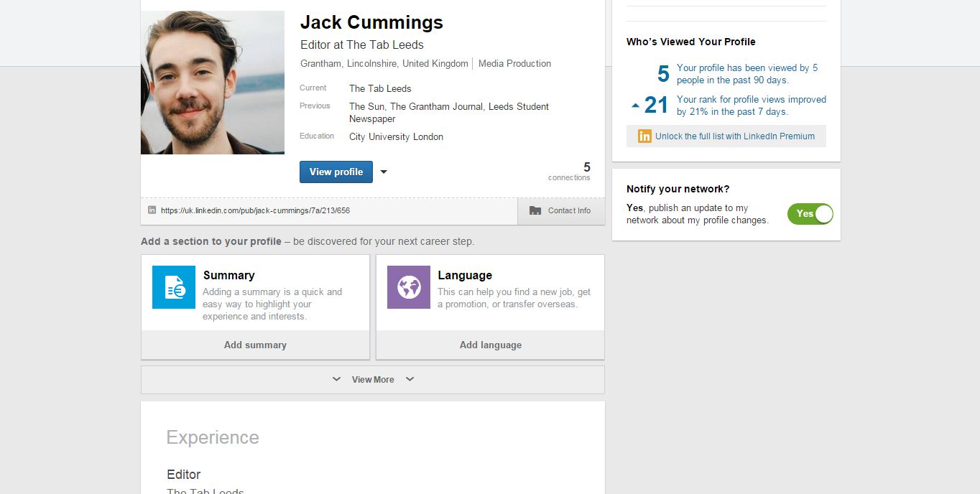980x494 pixels.
Task: Click the purple Language globe icon
Action: click(409, 287)
